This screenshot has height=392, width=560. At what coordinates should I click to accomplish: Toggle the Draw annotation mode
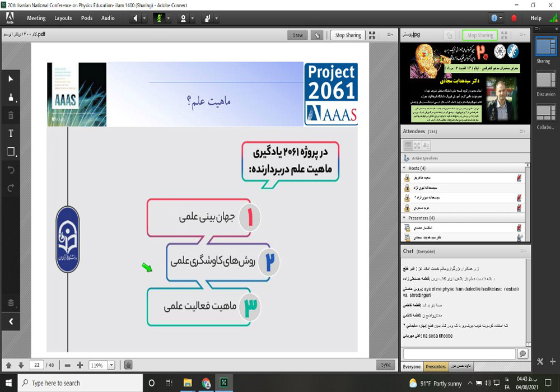pyautogui.click(x=297, y=35)
